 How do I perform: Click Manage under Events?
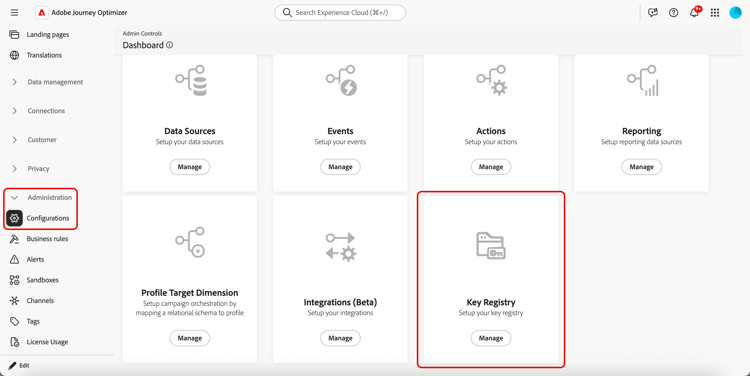[341, 167]
